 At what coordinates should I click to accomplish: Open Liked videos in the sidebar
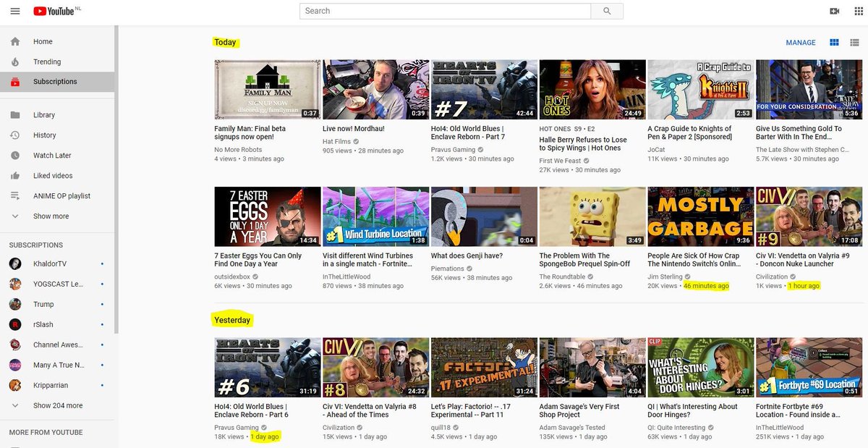pos(57,176)
